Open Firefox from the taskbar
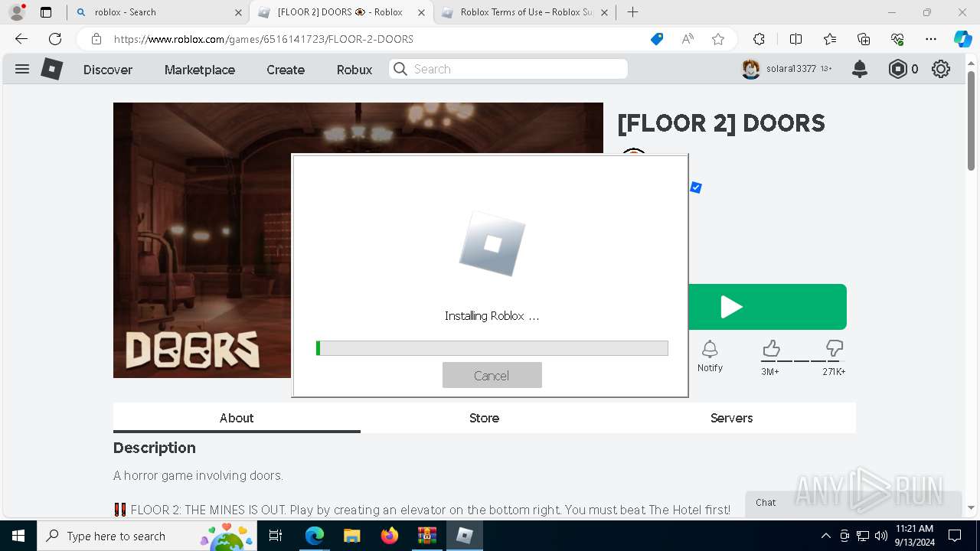Screen dimensions: 980x551 [x=390, y=536]
